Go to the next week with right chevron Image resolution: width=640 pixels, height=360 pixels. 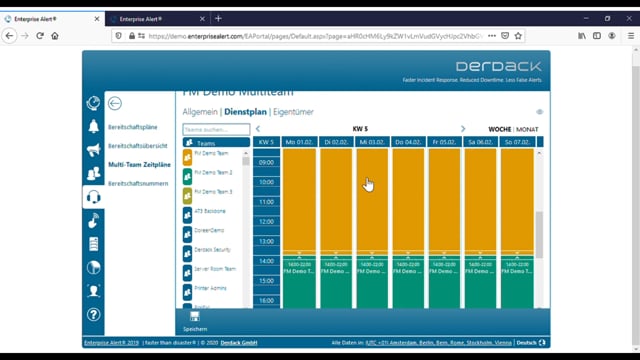tap(463, 129)
